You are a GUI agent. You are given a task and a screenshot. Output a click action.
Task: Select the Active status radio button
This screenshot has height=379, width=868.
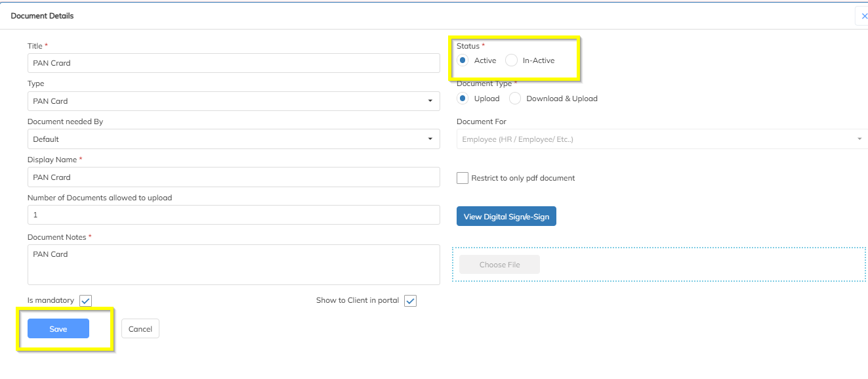pyautogui.click(x=463, y=60)
